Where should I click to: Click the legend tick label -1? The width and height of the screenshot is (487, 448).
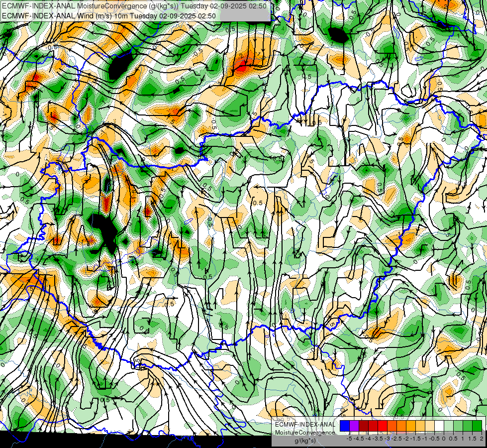click(x=425, y=439)
